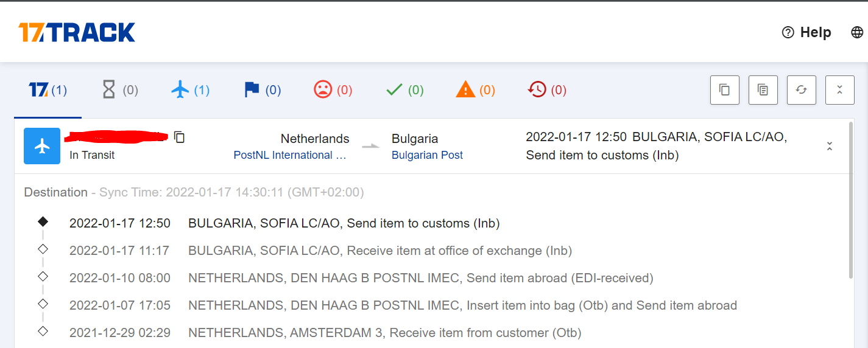Open the Bulgarian Post carrier link
Screen dimensions: 868x348
pyautogui.click(x=427, y=155)
